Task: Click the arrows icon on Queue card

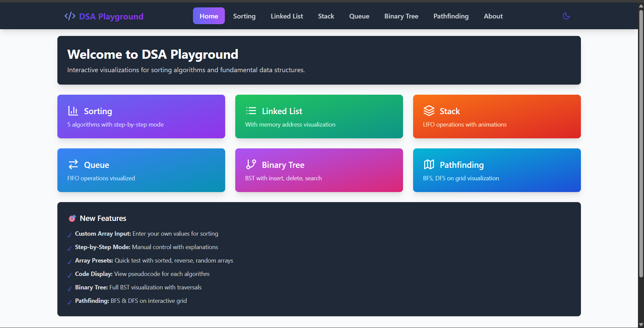Action: (72, 164)
